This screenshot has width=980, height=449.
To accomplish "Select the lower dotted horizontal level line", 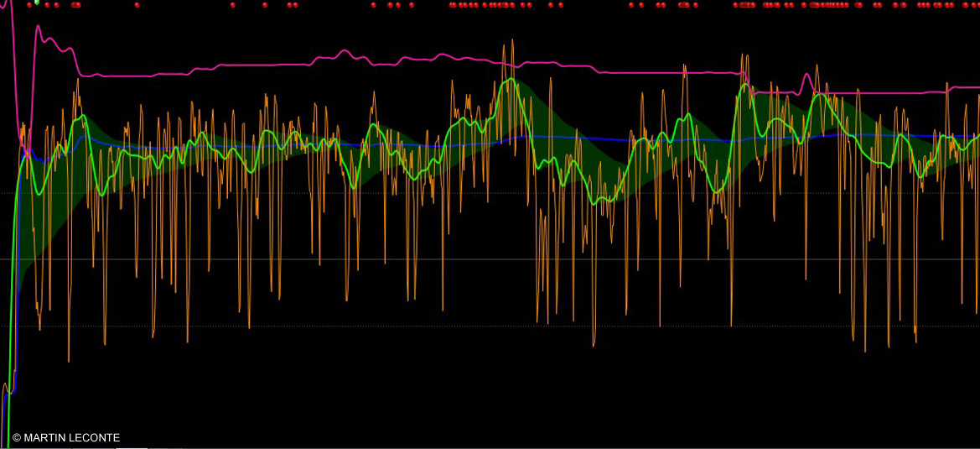I will 503,326.
